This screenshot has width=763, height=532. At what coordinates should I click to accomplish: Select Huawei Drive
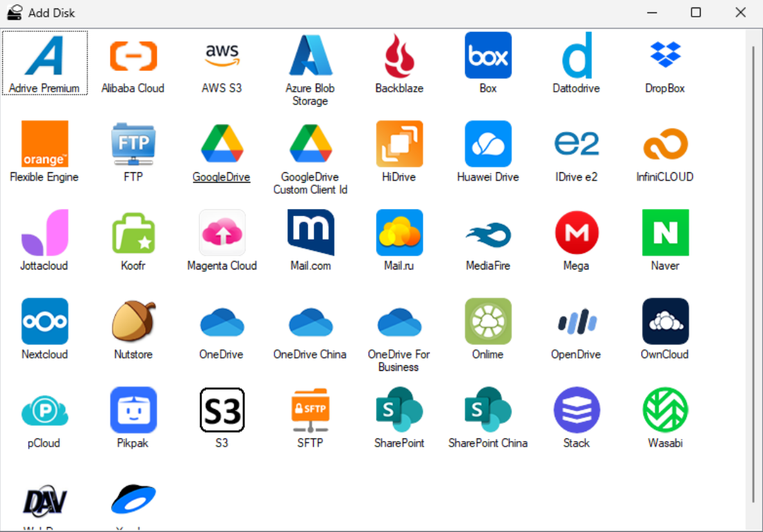pyautogui.click(x=488, y=144)
